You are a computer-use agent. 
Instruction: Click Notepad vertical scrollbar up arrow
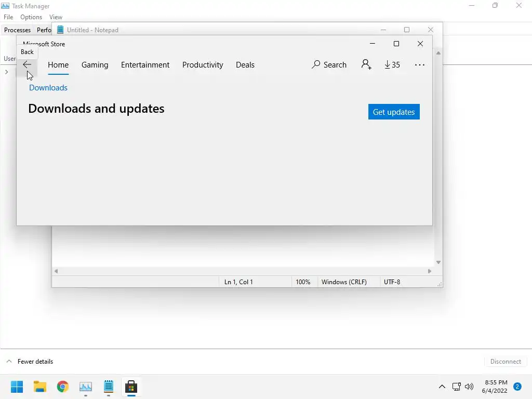click(x=438, y=53)
